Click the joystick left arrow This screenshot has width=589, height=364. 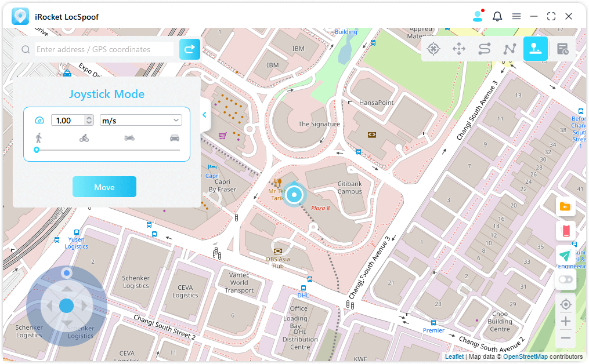click(x=49, y=306)
